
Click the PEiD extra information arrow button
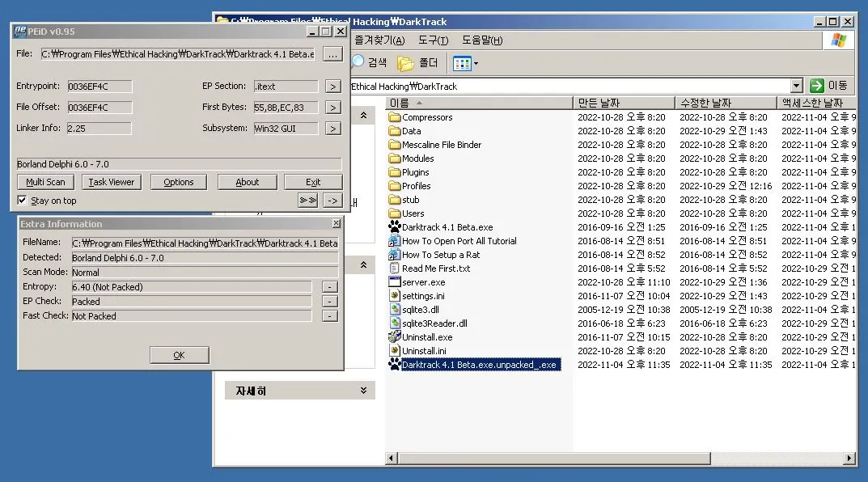(x=332, y=201)
